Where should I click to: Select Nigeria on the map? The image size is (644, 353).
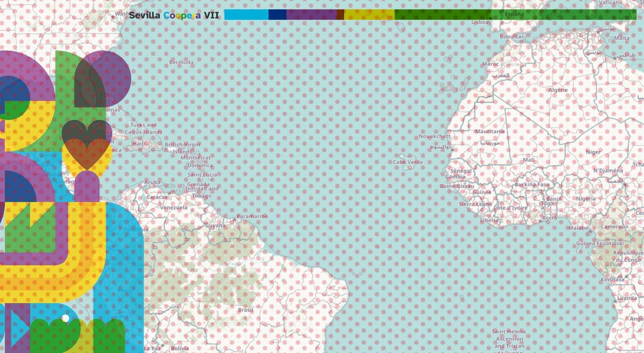(x=586, y=199)
